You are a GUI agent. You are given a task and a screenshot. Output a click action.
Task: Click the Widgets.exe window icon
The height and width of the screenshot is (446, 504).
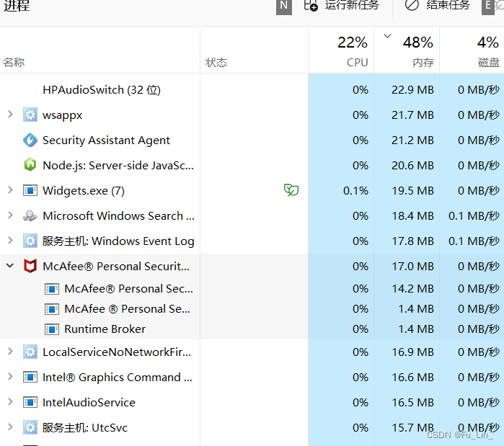30,191
